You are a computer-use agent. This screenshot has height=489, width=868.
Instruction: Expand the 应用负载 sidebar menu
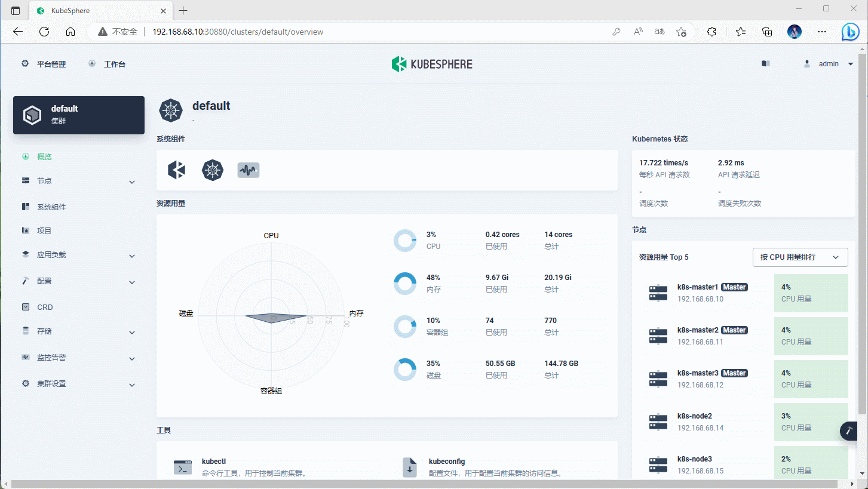click(x=132, y=256)
